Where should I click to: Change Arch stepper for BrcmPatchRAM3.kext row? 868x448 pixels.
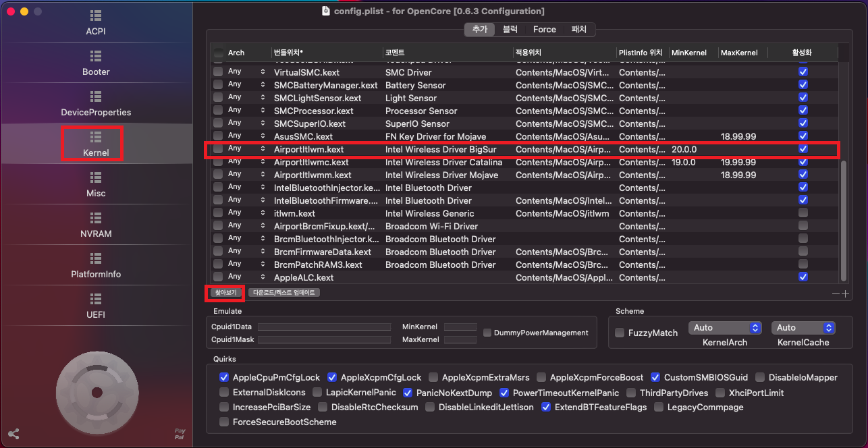[263, 264]
